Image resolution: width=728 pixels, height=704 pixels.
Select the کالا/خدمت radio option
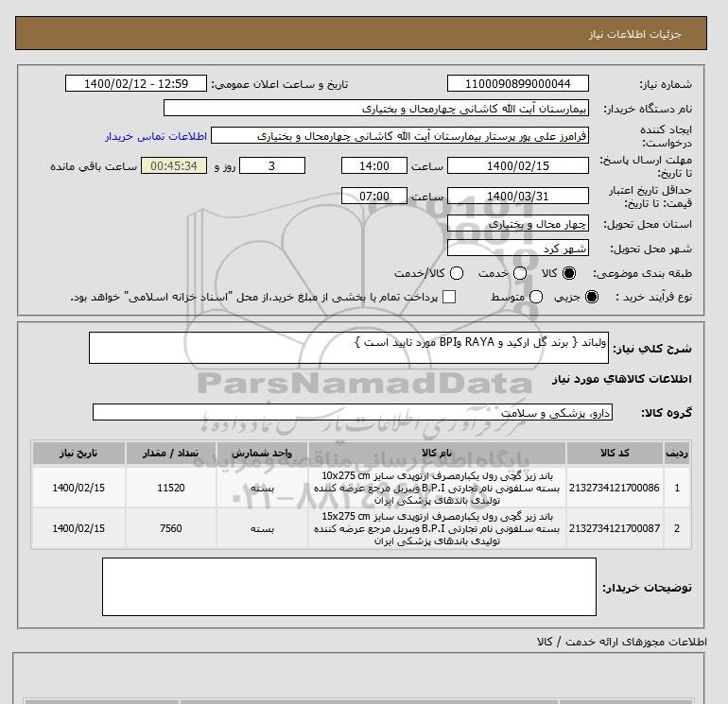[457, 273]
